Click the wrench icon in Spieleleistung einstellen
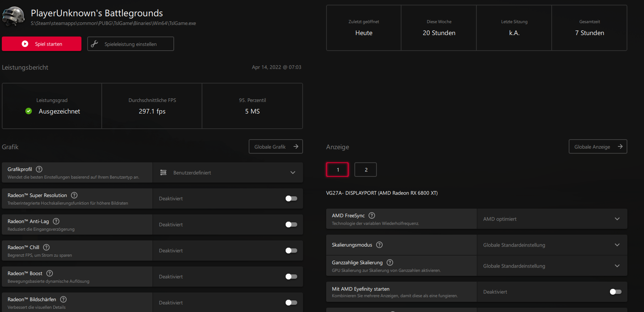Viewport: 644px width, 312px height. click(94, 44)
